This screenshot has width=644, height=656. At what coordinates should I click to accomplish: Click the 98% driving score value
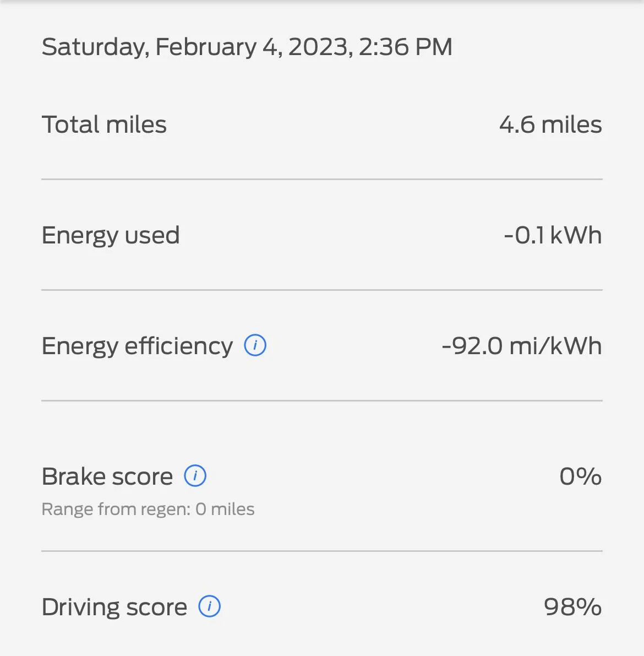tap(572, 607)
